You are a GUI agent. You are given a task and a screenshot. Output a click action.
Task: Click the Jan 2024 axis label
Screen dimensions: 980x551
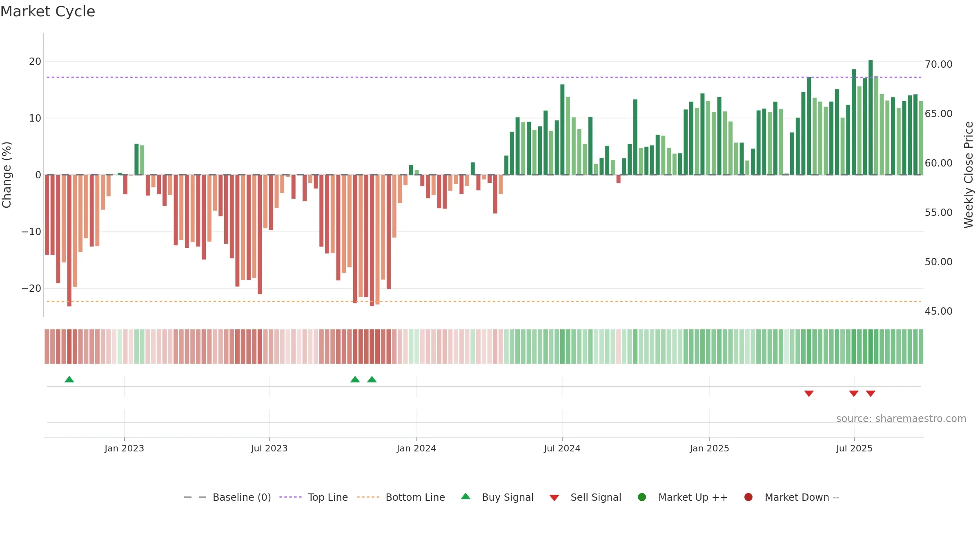point(416,448)
